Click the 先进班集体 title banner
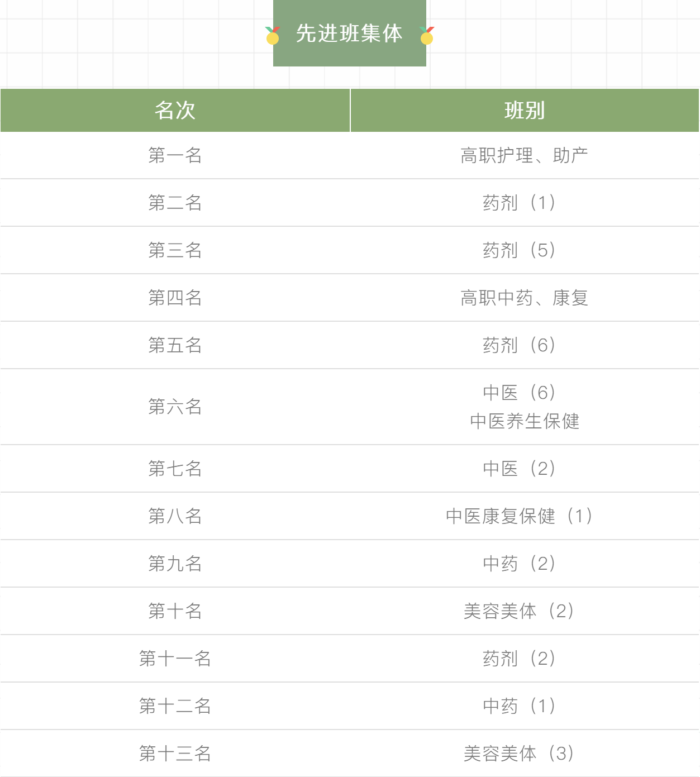The width and height of the screenshot is (700, 777). pyautogui.click(x=350, y=34)
